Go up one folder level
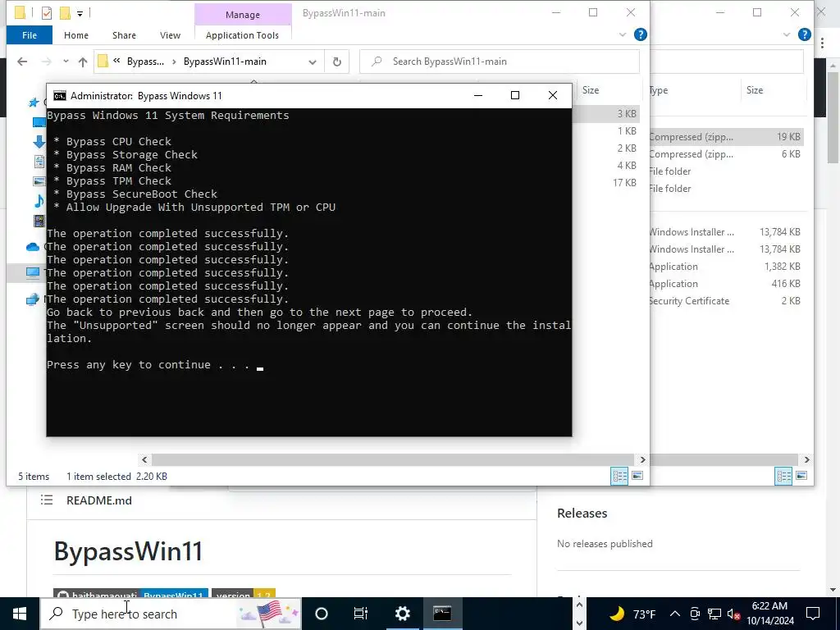840x630 pixels. tap(83, 62)
